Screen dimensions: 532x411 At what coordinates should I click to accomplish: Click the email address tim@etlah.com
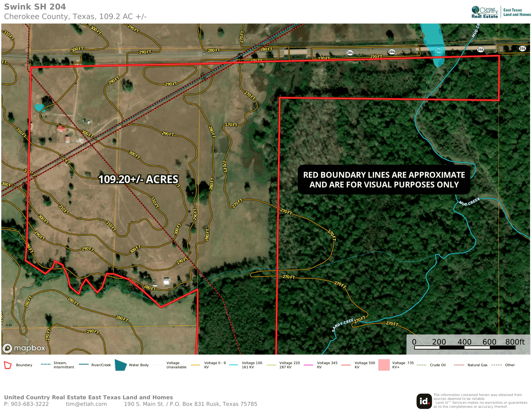[x=86, y=404]
